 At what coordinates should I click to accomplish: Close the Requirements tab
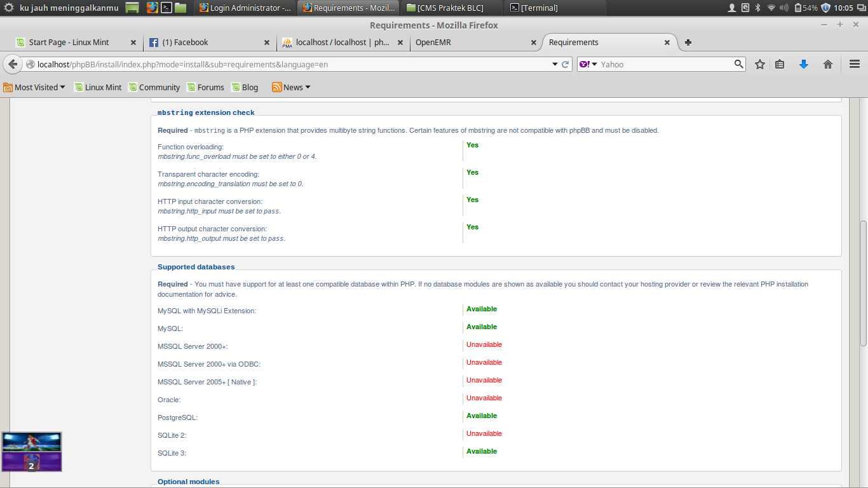point(667,43)
